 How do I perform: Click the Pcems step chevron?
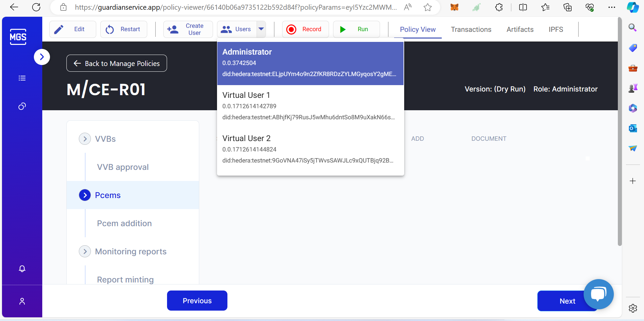point(85,195)
